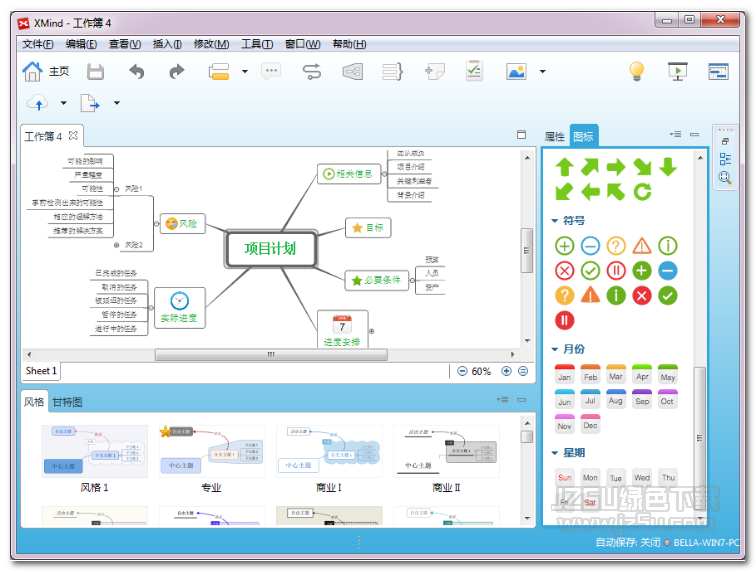
Task: Open the image insert dropdown arrow
Action: pyautogui.click(x=542, y=72)
